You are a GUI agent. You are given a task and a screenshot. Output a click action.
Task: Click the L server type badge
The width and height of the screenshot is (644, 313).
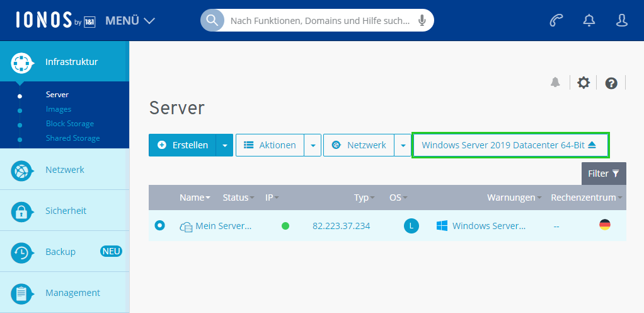pyautogui.click(x=411, y=226)
